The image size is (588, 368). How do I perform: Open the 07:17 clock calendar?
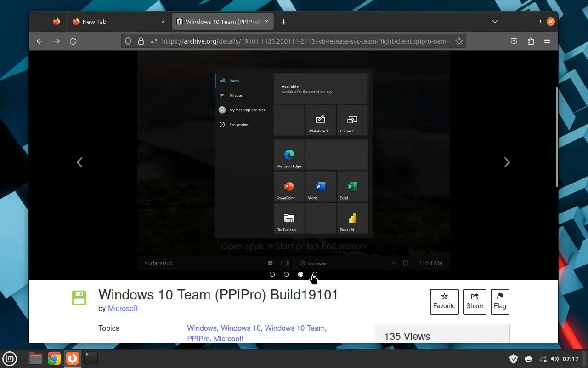coord(571,359)
